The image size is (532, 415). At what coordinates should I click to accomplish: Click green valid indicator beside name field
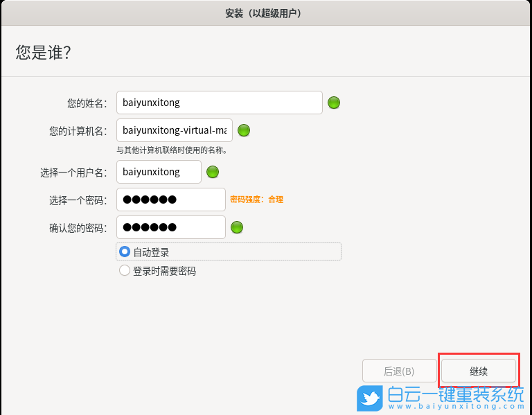(x=334, y=103)
